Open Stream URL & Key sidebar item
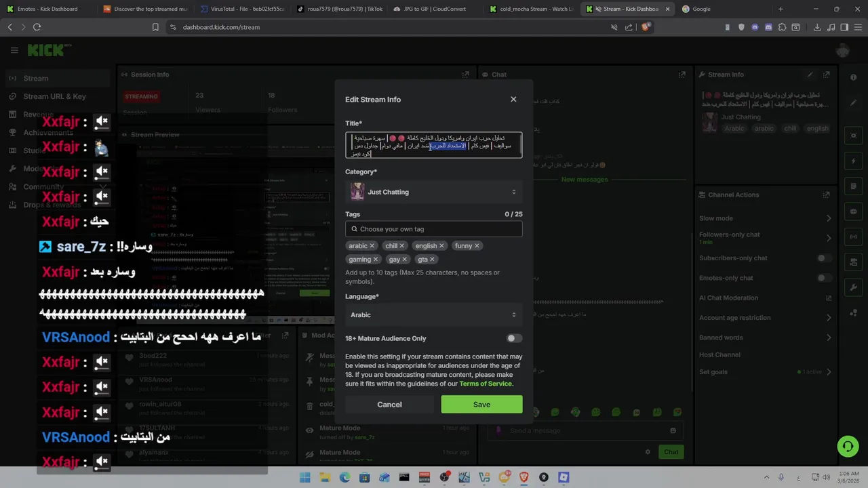Image resolution: width=868 pixels, height=488 pixels. click(x=58, y=96)
